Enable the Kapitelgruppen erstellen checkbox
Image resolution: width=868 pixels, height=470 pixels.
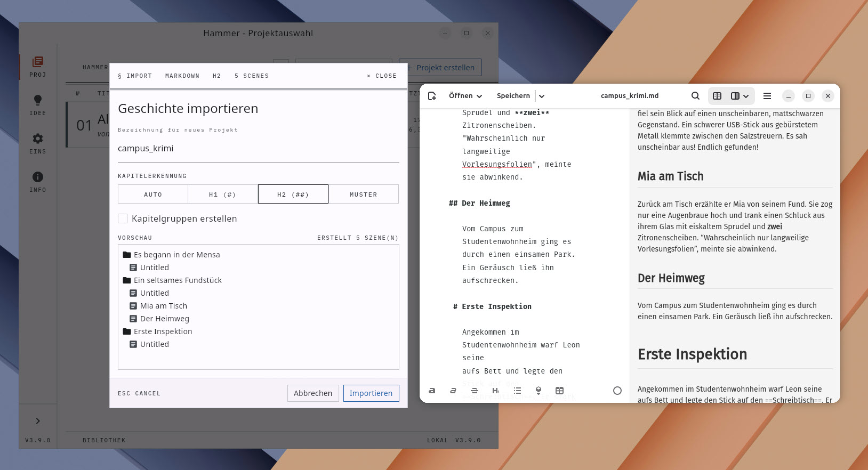123,218
